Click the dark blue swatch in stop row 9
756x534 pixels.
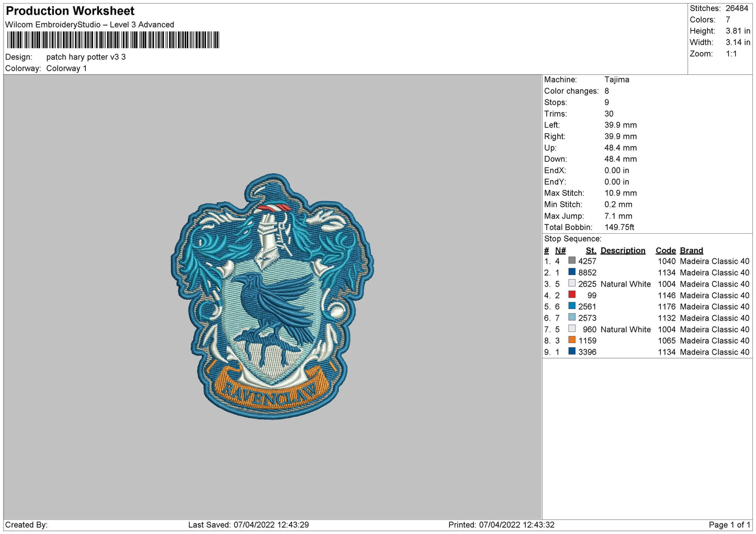(x=572, y=352)
